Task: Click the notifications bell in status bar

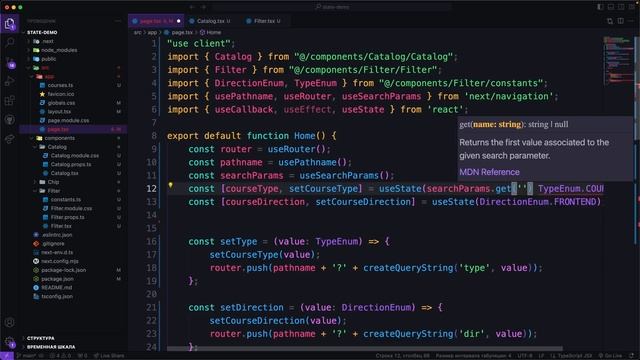Action: click(x=631, y=356)
